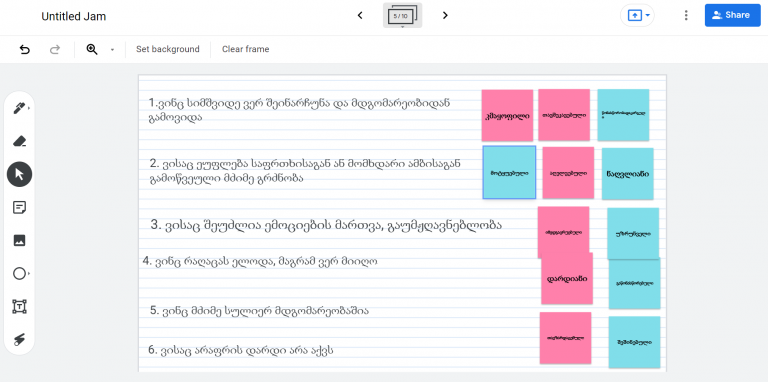Screen dimensions: 768x382
Task: Open the three-dot more actions menu
Action: pyautogui.click(x=686, y=15)
